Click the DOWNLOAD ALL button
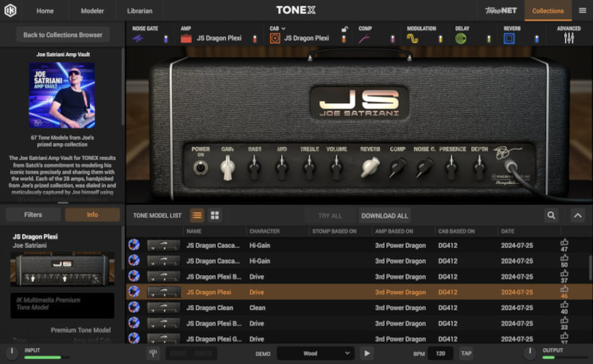Viewport: 593px width, 364px height. coord(384,215)
